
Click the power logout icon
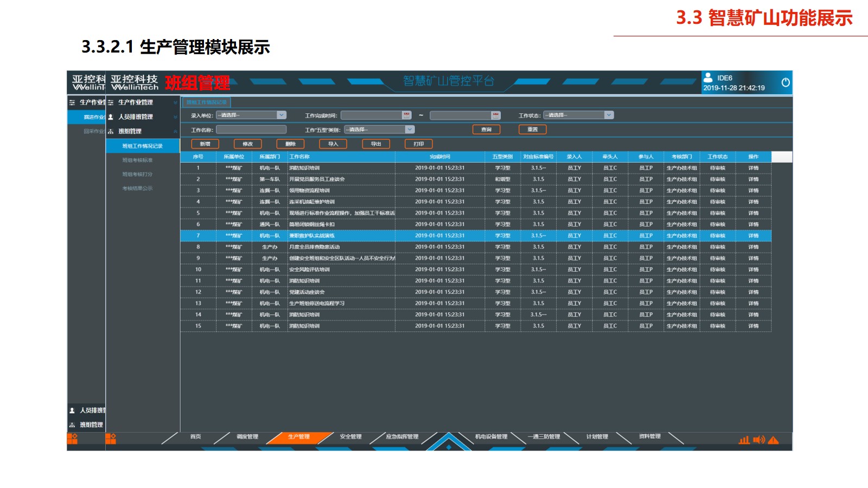(785, 82)
